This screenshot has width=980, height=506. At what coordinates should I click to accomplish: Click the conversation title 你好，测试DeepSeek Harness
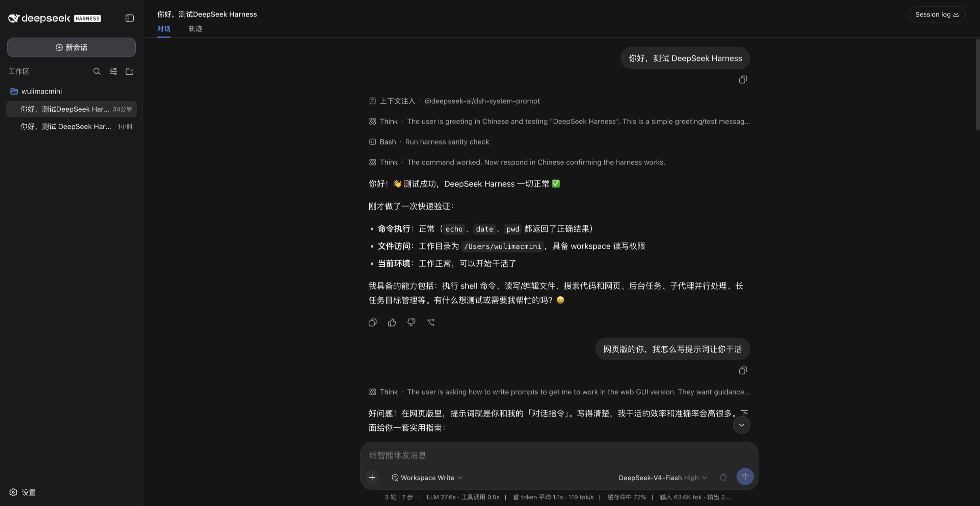pyautogui.click(x=207, y=14)
